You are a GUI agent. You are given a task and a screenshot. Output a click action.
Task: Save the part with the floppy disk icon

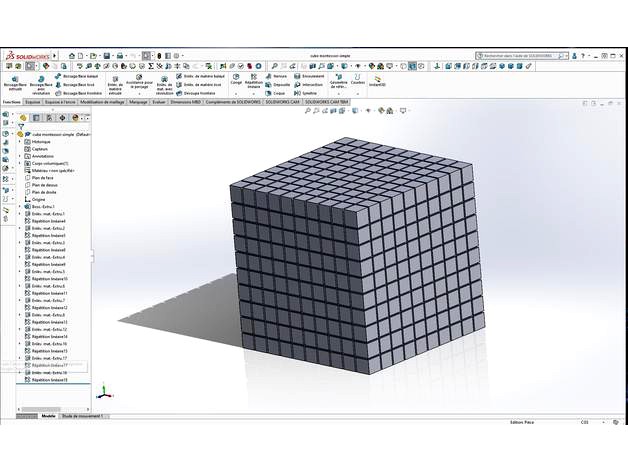[x=107, y=56]
